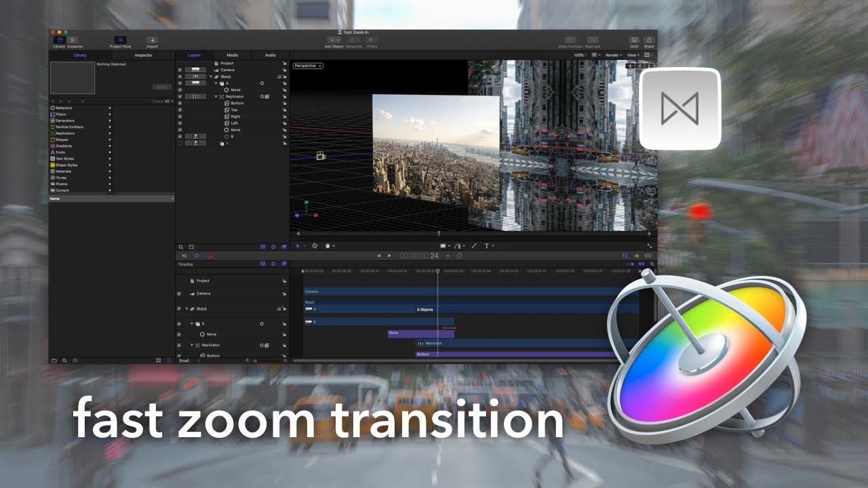Viewport: 868px width, 488px height.
Task: Select the Pan hand tool
Action: (x=328, y=246)
